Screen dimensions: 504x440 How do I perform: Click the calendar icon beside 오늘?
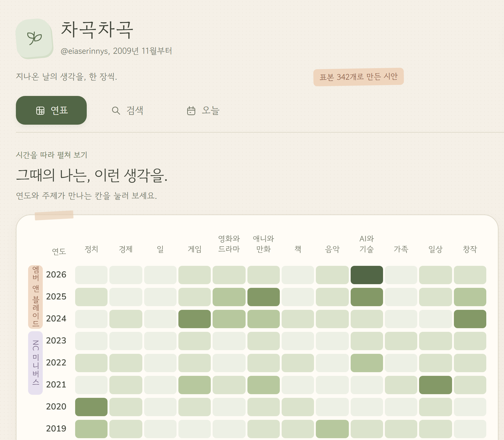pos(191,111)
